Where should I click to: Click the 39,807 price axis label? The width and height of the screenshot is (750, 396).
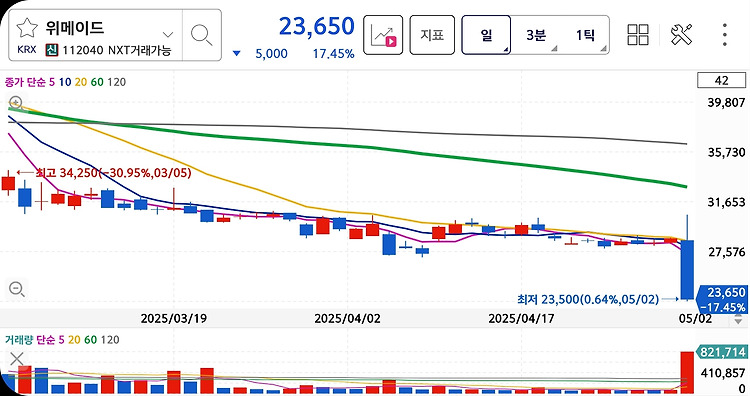point(726,102)
